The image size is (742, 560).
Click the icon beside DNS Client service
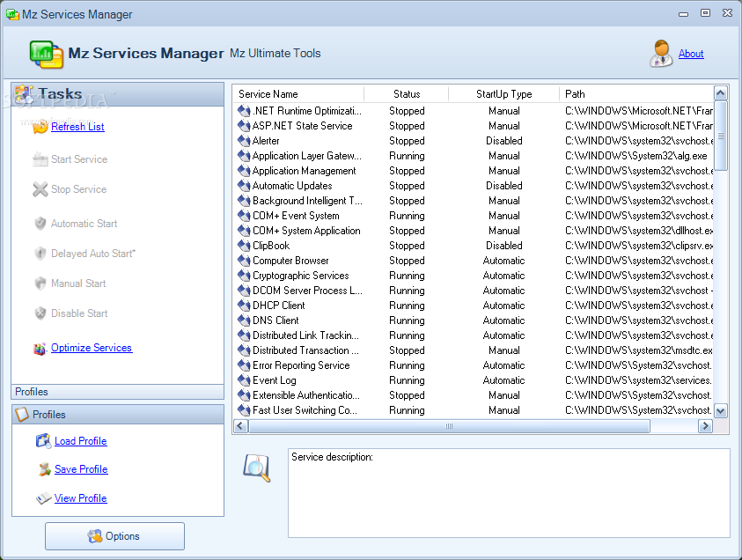tap(244, 321)
